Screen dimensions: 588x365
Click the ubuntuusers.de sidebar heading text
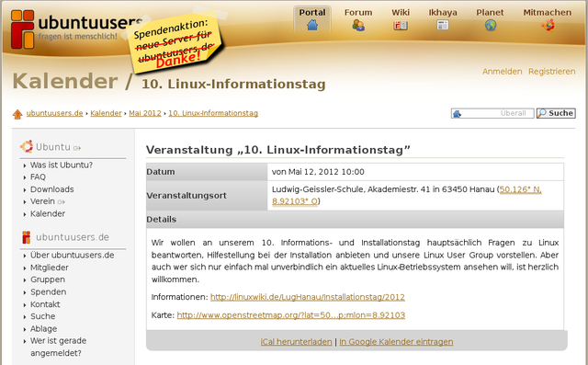pyautogui.click(x=73, y=237)
